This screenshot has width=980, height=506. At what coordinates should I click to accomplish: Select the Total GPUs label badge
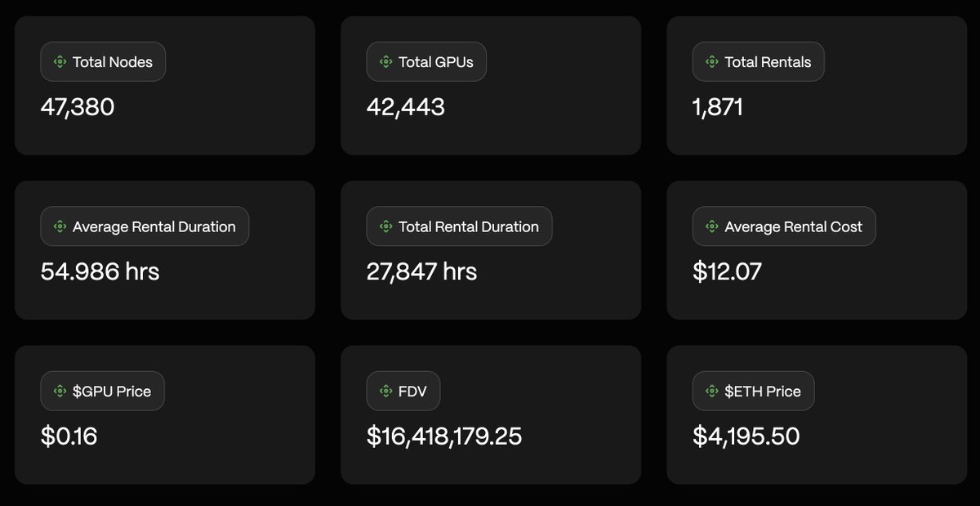[426, 62]
